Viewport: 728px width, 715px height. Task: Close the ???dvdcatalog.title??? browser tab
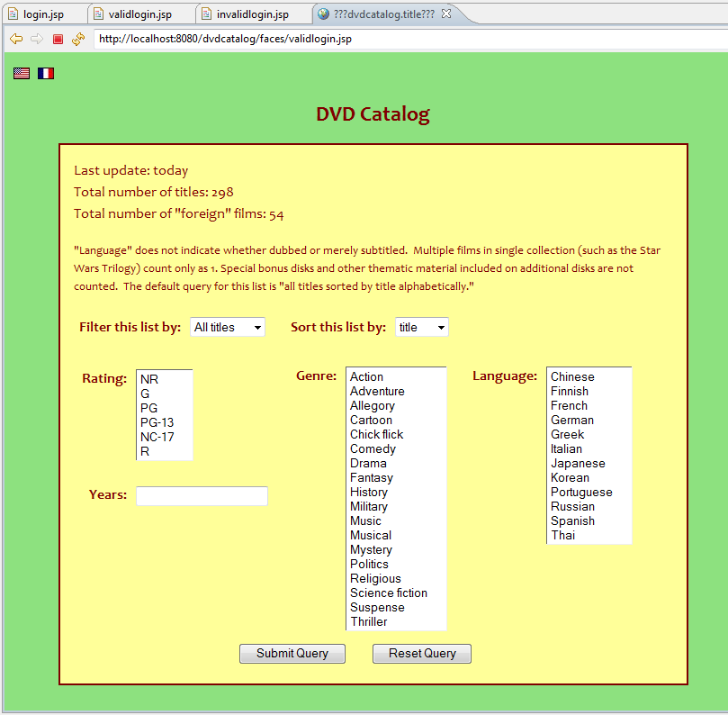coord(446,14)
